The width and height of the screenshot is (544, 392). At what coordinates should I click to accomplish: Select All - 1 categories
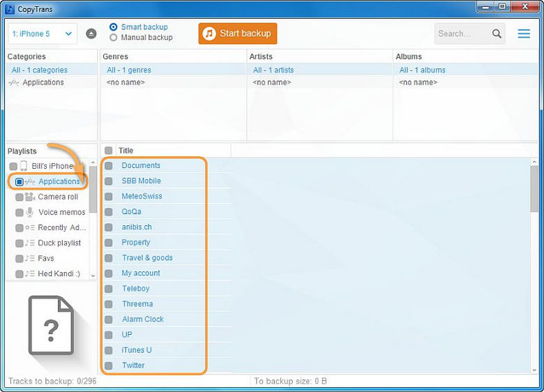tap(52, 70)
